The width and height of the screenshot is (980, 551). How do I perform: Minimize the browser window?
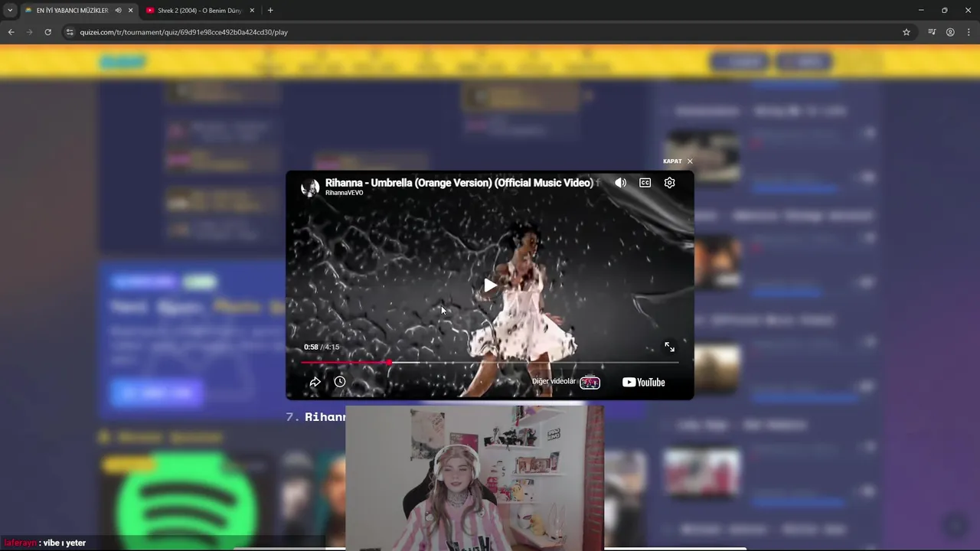pos(921,10)
